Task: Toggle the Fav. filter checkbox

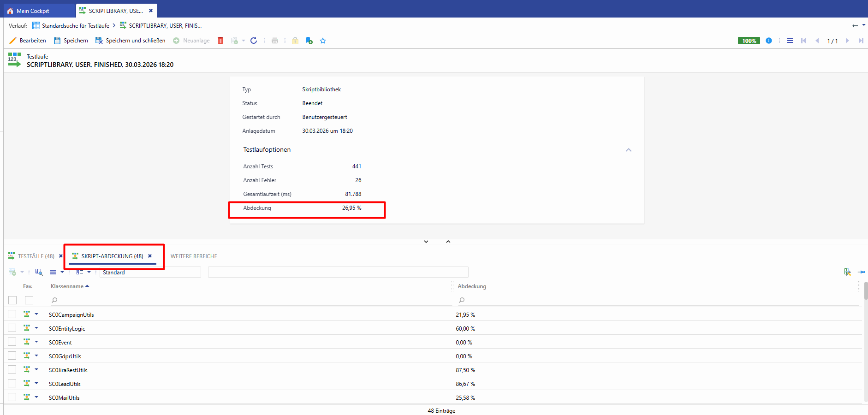Action: point(29,300)
